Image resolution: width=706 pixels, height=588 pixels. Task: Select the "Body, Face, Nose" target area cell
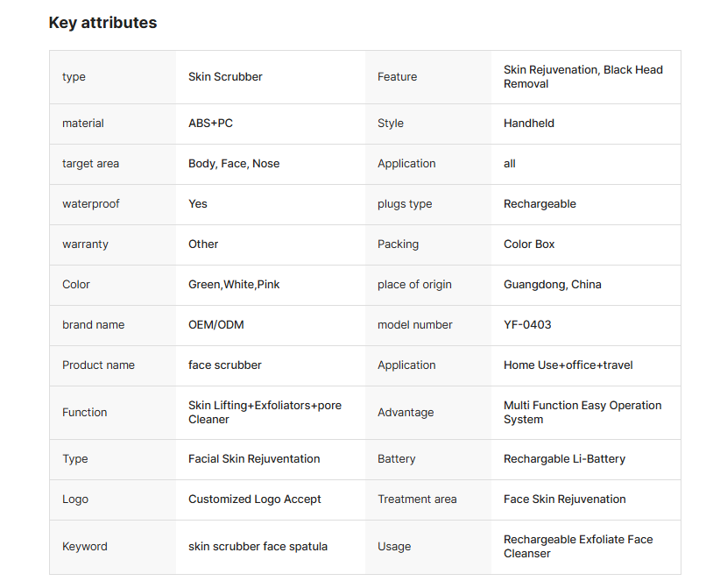point(234,164)
